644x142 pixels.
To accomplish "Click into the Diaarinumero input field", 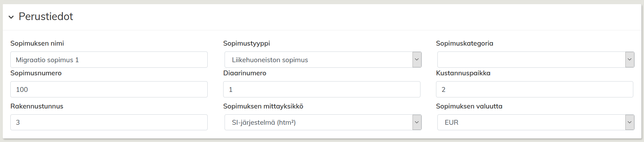I will 322,89.
